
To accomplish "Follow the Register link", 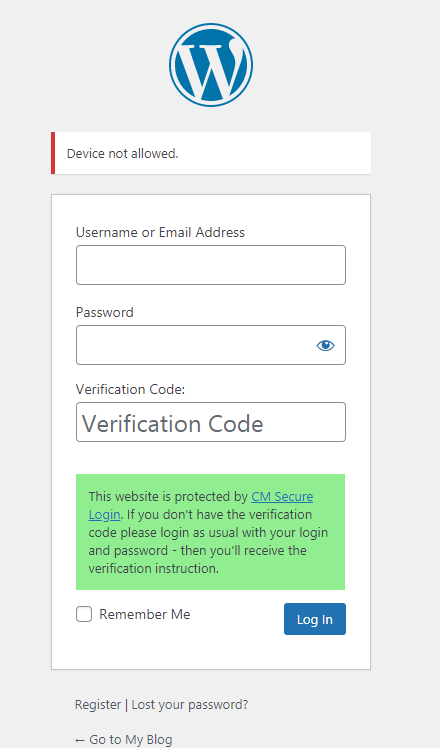I will click(98, 705).
